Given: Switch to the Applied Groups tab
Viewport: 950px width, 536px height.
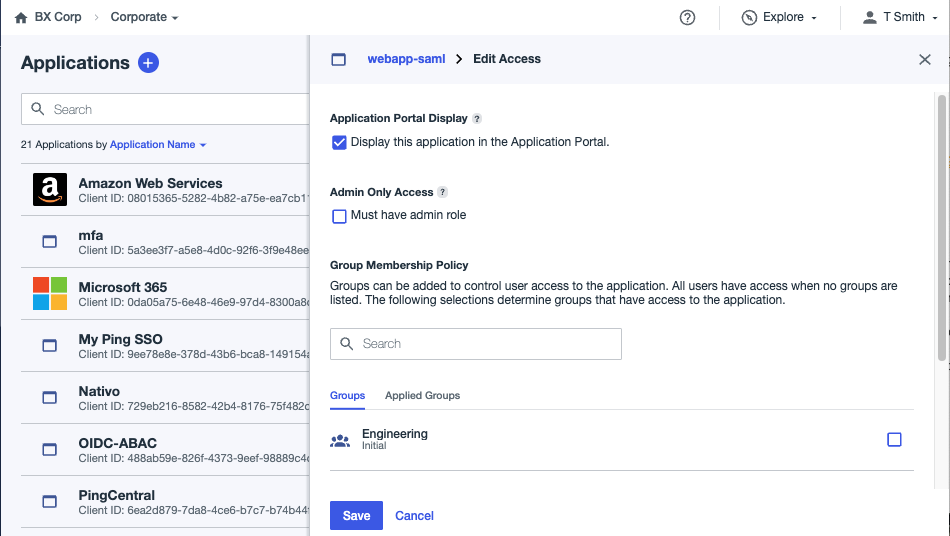Looking at the screenshot, I should click(x=422, y=395).
